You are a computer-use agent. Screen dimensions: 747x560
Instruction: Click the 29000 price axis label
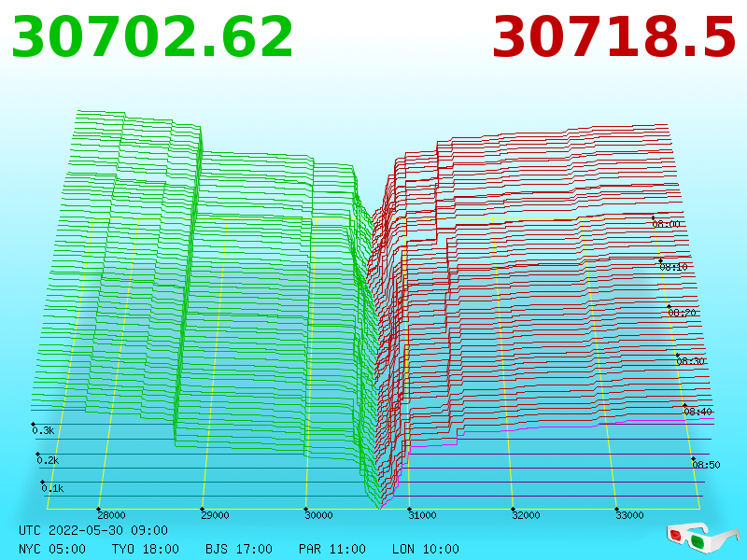point(215,515)
